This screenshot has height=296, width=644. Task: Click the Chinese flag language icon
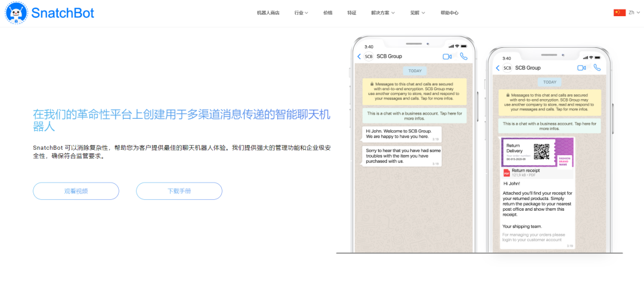click(620, 13)
